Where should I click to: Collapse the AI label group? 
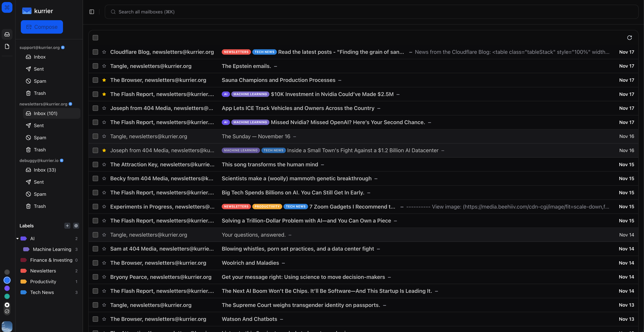coord(17,238)
